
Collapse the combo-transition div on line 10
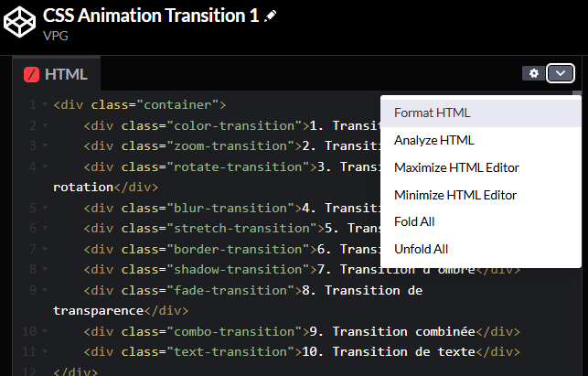[x=44, y=332]
